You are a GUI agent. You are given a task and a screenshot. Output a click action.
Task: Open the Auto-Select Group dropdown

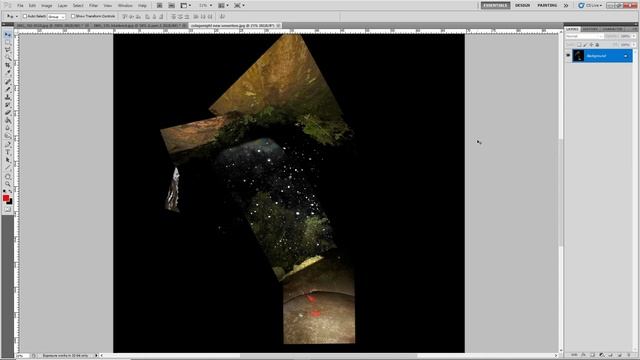pos(56,17)
